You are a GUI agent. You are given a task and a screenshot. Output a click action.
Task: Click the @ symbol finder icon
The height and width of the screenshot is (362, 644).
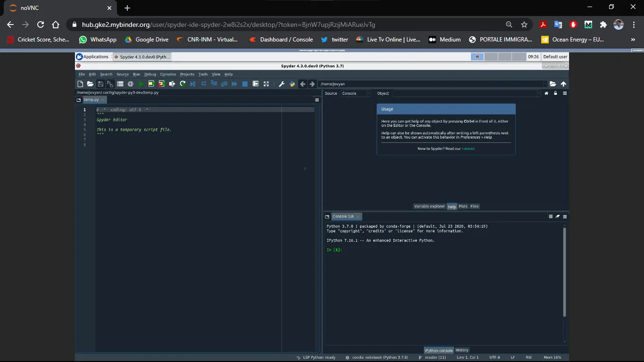click(131, 84)
